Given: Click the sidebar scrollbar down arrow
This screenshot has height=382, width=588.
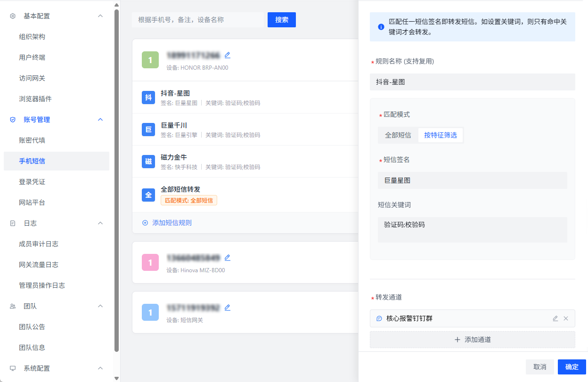Looking at the screenshot, I should tap(117, 378).
